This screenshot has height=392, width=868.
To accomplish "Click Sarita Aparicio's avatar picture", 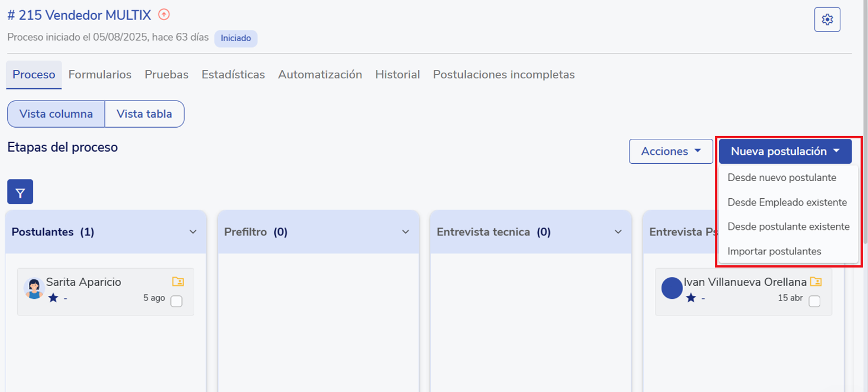I will click(34, 288).
